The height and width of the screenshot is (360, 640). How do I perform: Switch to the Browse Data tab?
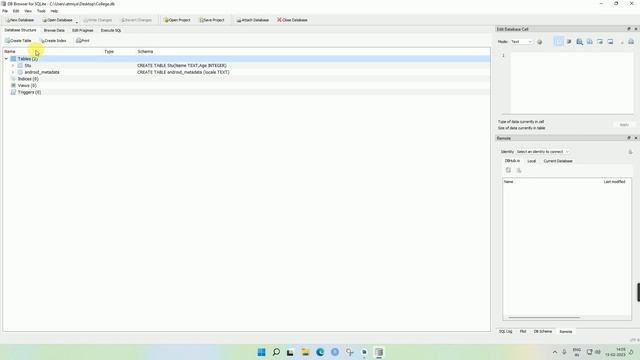pyautogui.click(x=54, y=30)
